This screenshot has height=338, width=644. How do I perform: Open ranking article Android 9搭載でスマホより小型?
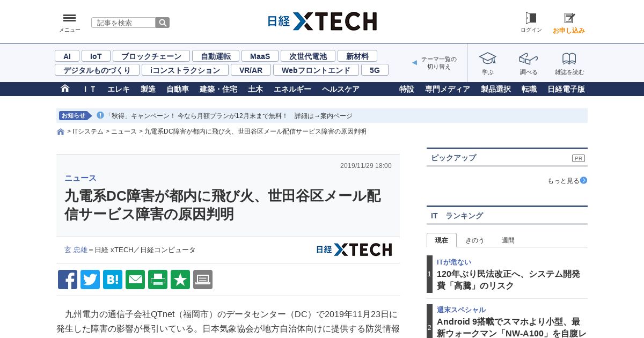(x=512, y=327)
